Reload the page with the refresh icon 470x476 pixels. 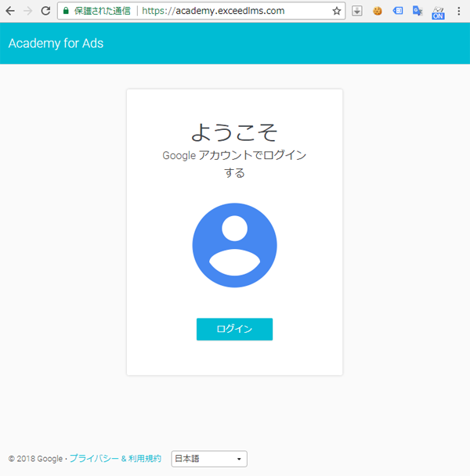pos(46,11)
